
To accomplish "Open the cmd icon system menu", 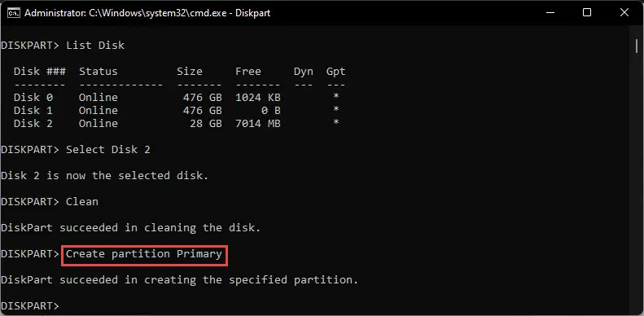I will click(x=14, y=13).
